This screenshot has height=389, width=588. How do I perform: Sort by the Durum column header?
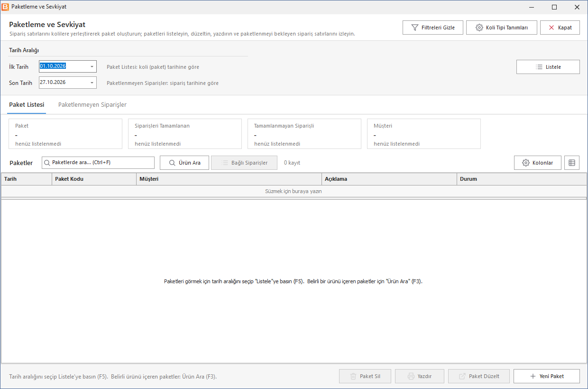tap(522, 179)
